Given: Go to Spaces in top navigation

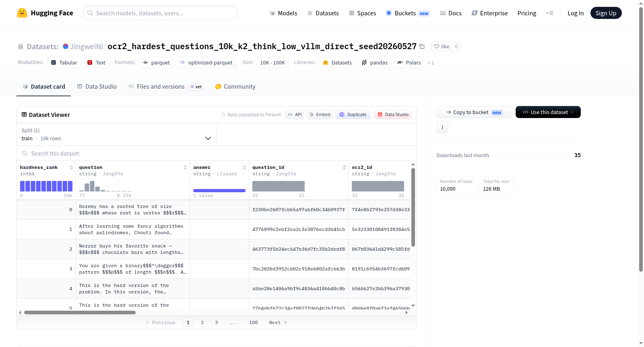Looking at the screenshot, I should [x=362, y=13].
